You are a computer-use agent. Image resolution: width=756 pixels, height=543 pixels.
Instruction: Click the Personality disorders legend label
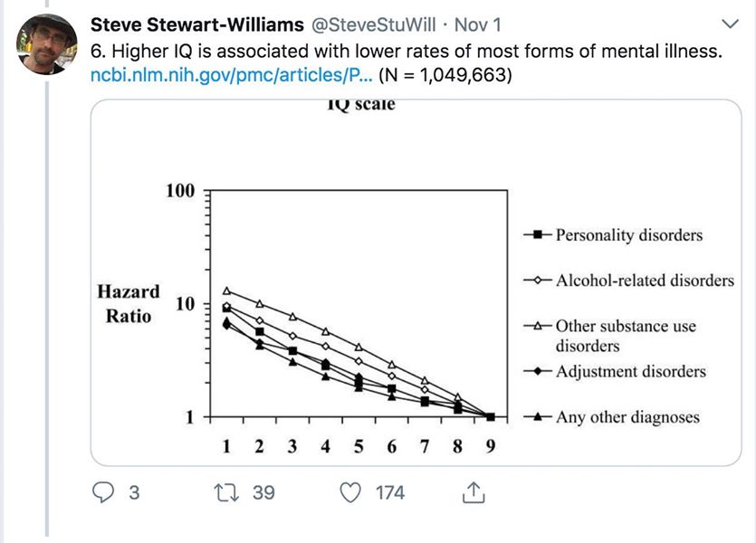[628, 235]
